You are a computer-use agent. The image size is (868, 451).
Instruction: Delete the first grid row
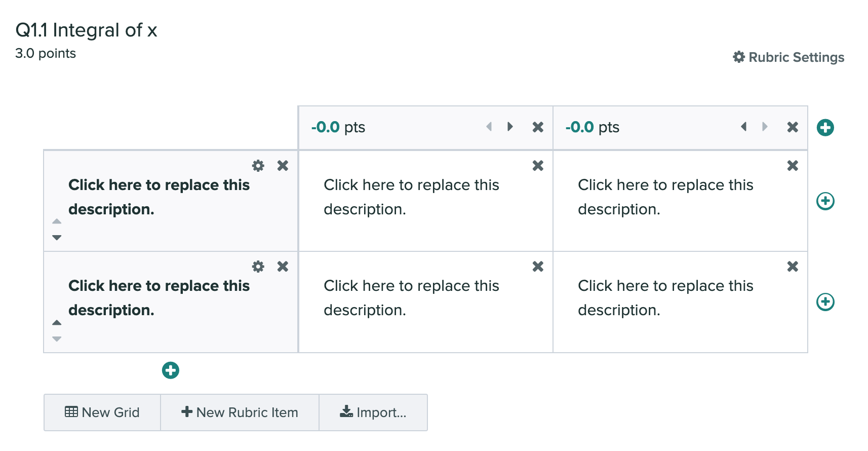(283, 166)
